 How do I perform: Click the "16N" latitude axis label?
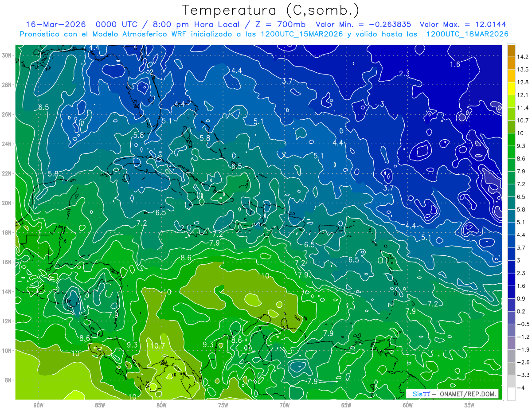[x=7, y=262]
